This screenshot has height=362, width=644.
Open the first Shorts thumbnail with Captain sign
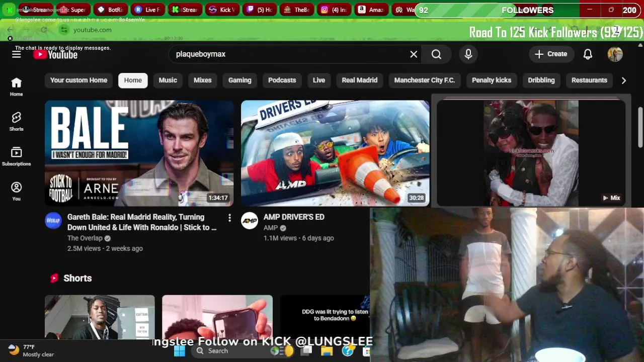pyautogui.click(x=100, y=317)
